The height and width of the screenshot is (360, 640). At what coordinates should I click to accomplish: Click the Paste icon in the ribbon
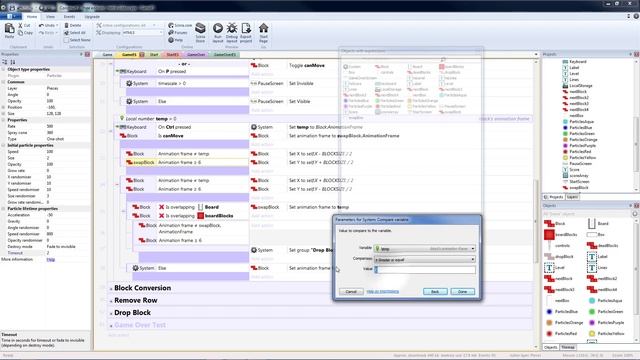tap(9, 29)
